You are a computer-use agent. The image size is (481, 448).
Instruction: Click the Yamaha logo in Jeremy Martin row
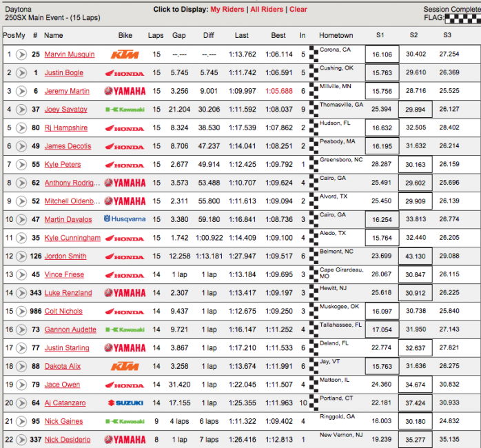click(x=125, y=91)
